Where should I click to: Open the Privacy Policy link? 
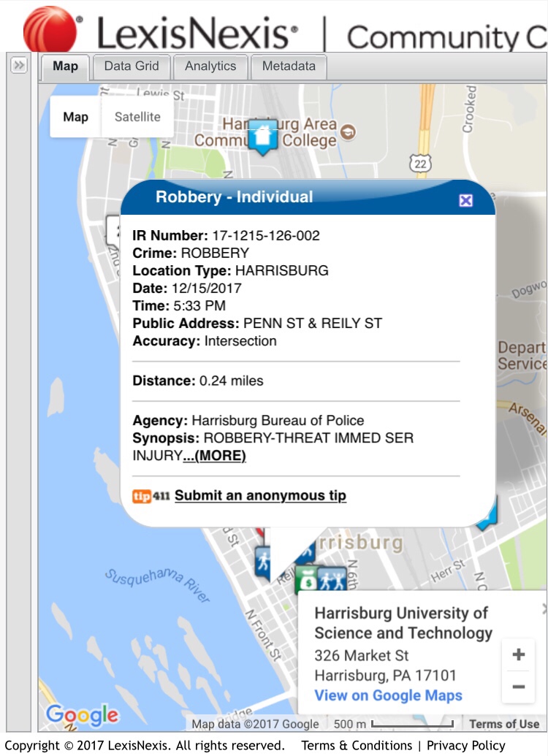click(x=466, y=745)
